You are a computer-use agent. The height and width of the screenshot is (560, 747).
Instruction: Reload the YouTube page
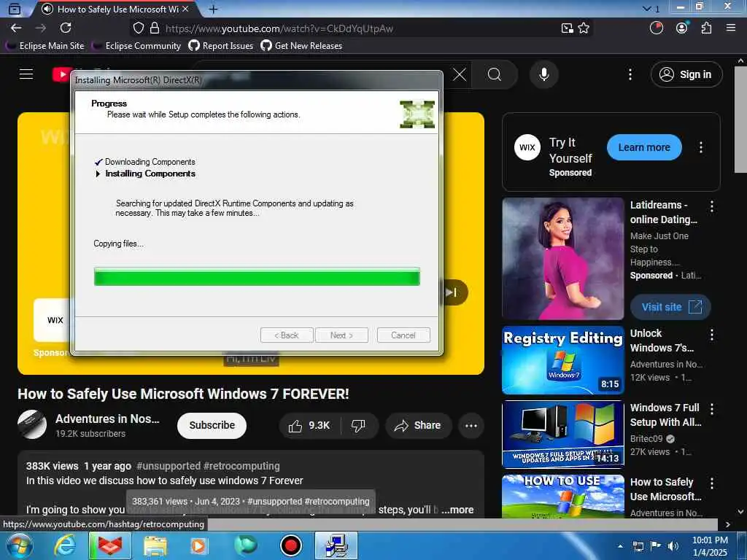point(66,28)
